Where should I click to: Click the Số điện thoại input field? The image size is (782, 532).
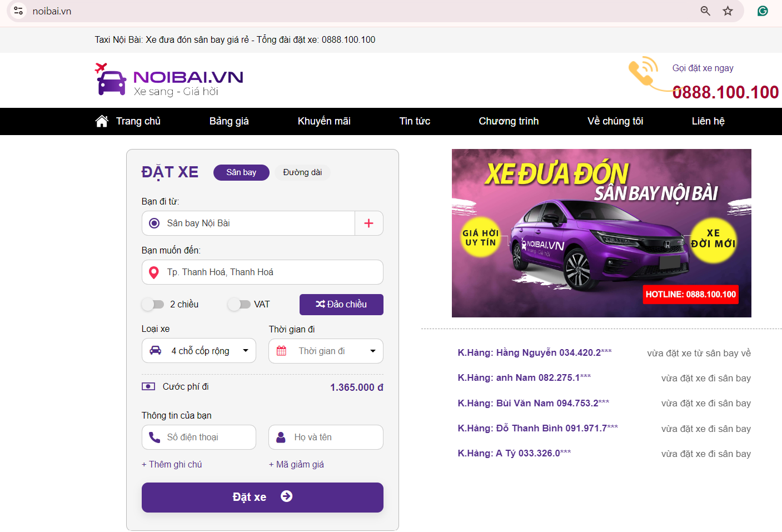[x=199, y=437]
